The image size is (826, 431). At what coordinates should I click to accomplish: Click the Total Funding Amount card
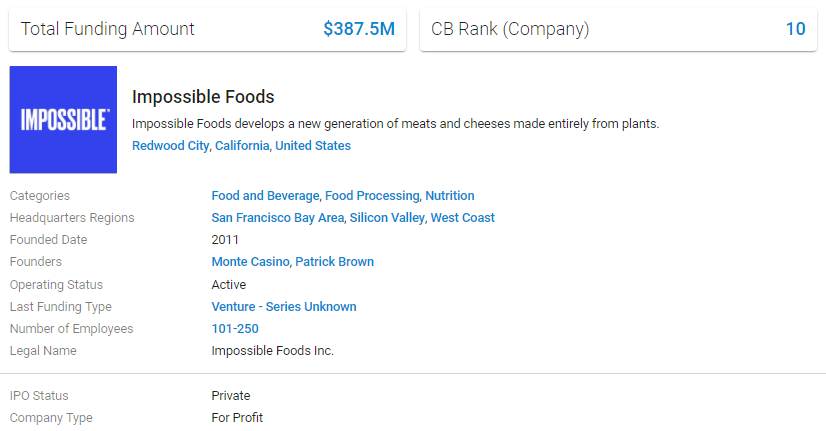click(208, 30)
